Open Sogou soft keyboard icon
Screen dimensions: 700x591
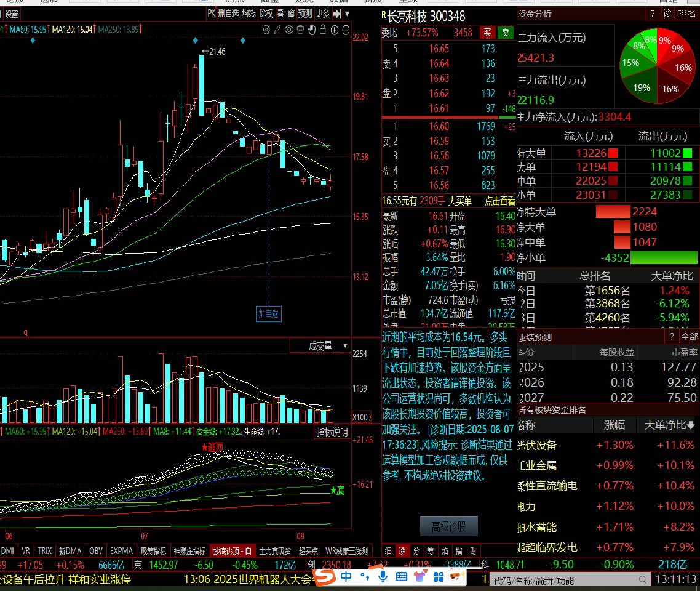[401, 577]
